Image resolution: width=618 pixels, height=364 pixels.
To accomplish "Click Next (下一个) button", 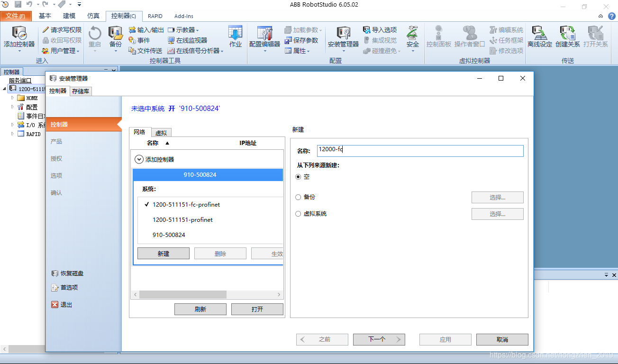I will click(379, 339).
